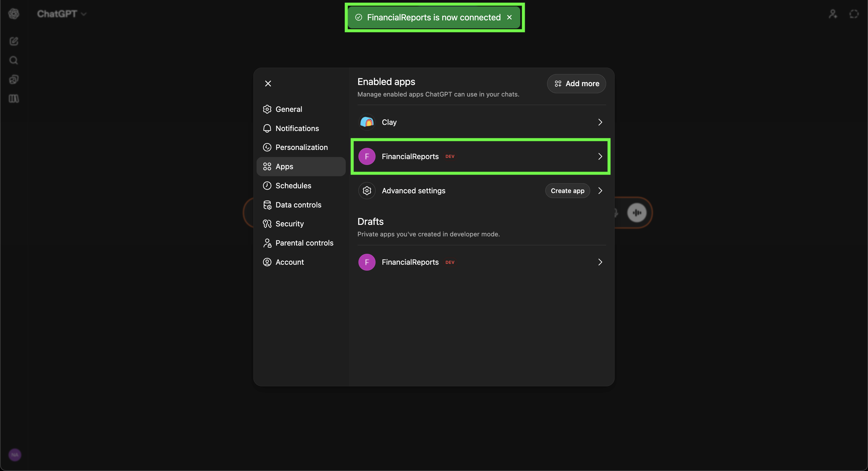Dismiss the FinancialReports connected notification
This screenshot has width=868, height=471.
[x=510, y=17]
